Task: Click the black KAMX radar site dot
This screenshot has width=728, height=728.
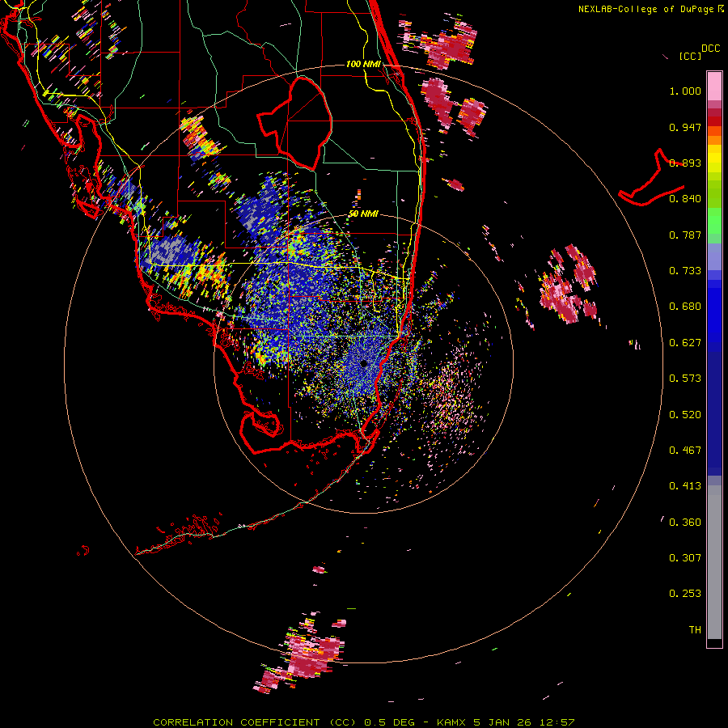Action: pyautogui.click(x=364, y=363)
